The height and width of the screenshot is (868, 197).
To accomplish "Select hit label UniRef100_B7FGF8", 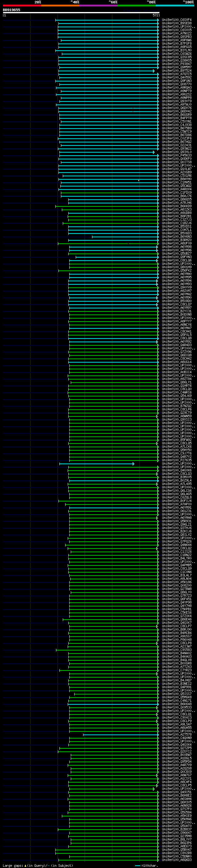I will pyautogui.click(x=177, y=43).
